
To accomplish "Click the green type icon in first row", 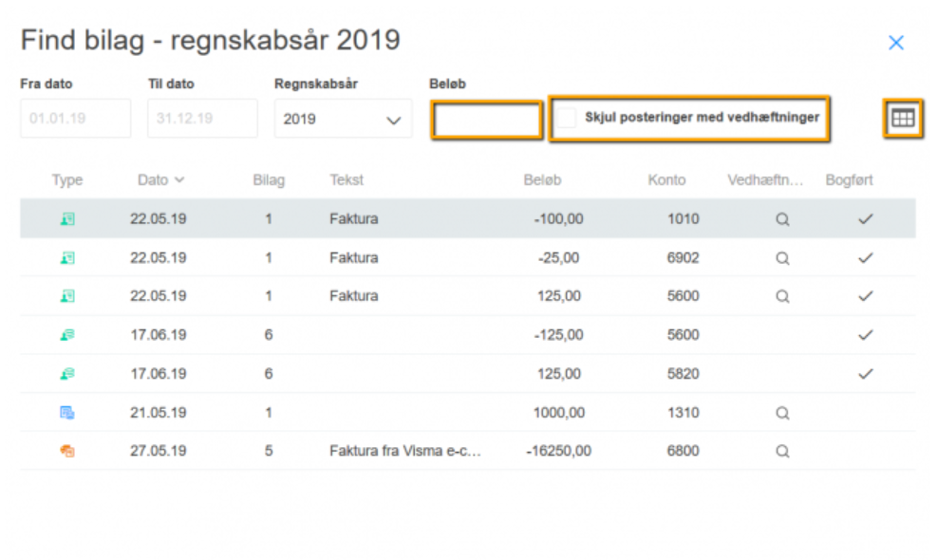I will [x=67, y=219].
